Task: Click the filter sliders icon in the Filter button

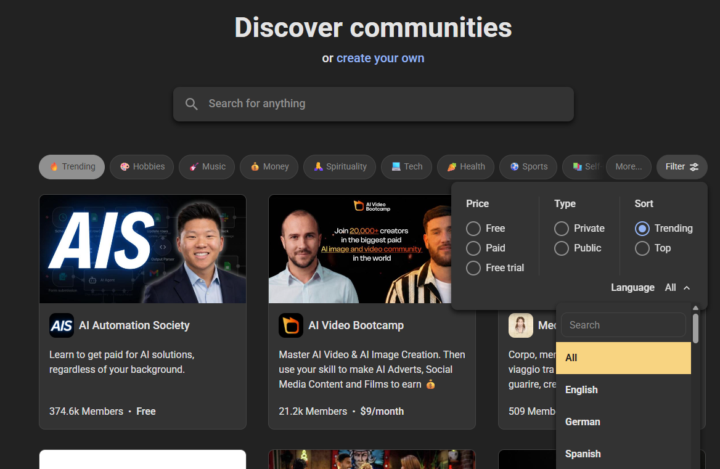Action: 694,167
